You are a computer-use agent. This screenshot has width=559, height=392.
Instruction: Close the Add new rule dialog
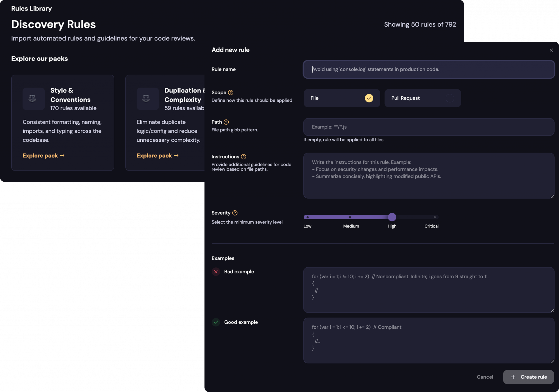pos(551,50)
